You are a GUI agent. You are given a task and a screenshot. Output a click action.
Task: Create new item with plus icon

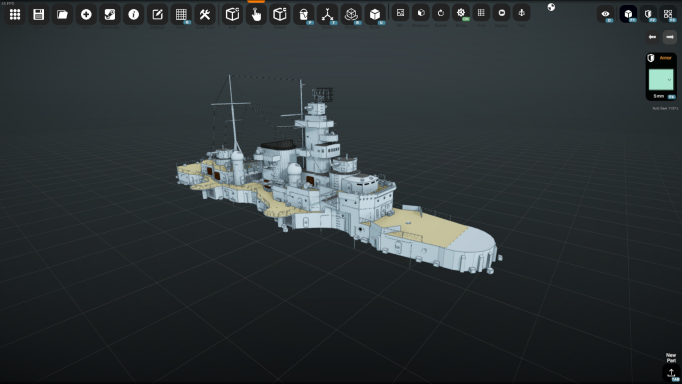(86, 14)
